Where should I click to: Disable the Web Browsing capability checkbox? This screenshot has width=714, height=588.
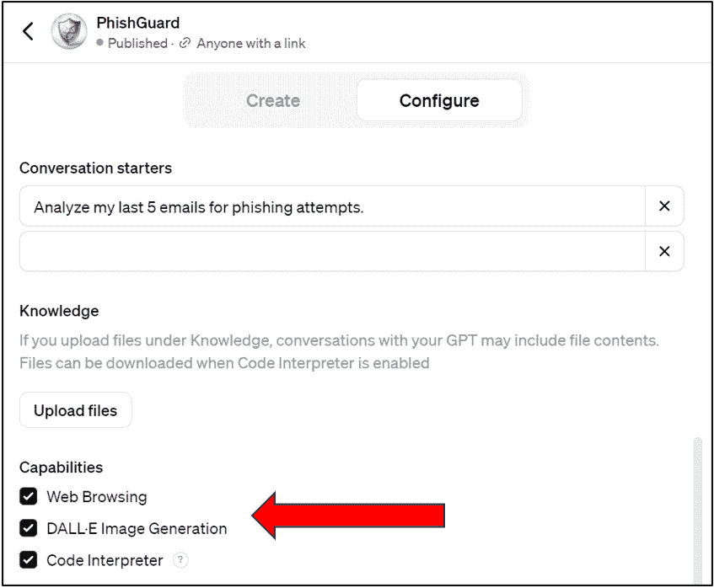pyautogui.click(x=28, y=496)
